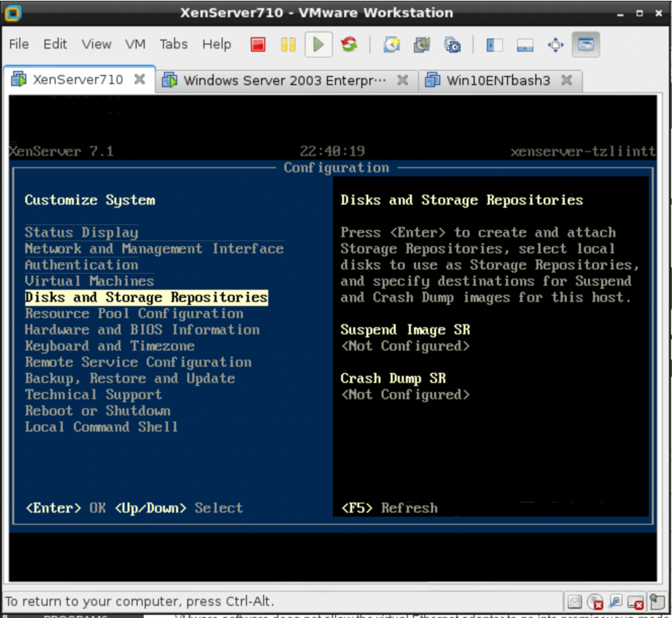Open the Edit menu
Image resolution: width=672 pixels, height=618 pixels.
coord(55,44)
